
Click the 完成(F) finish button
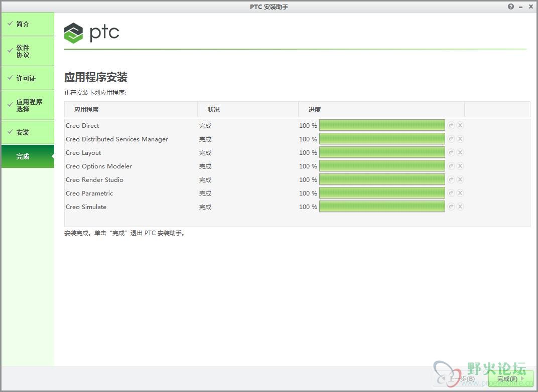[510, 378]
